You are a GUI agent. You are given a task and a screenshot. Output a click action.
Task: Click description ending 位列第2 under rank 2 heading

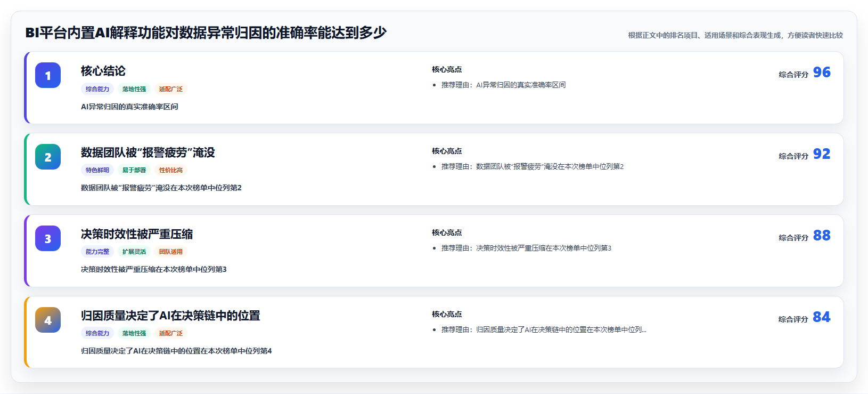click(161, 188)
